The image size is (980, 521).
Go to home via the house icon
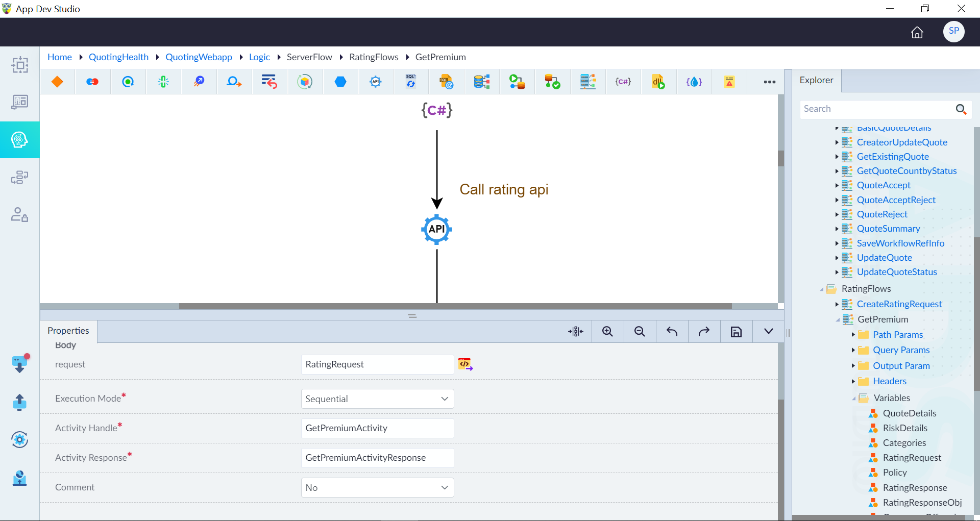click(x=917, y=32)
